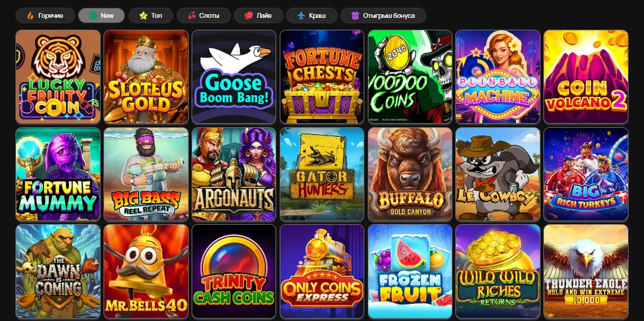The height and width of the screenshot is (321, 644).
Task: Open the Топ tab with star icon
Action: (x=151, y=16)
